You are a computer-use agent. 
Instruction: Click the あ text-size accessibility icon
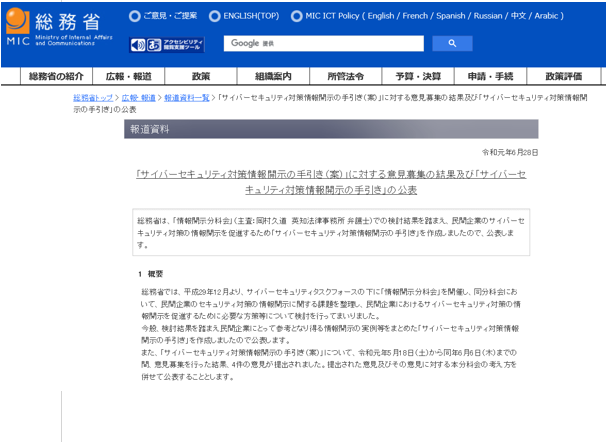(x=155, y=45)
